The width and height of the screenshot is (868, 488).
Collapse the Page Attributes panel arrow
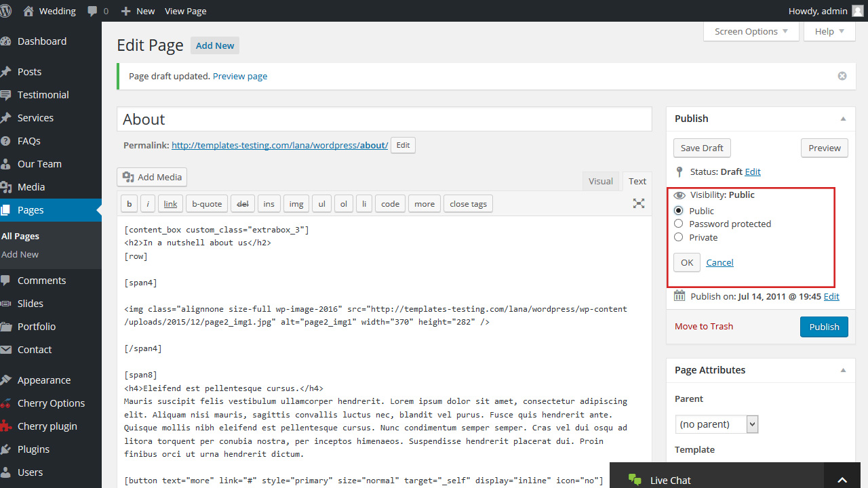(x=843, y=370)
